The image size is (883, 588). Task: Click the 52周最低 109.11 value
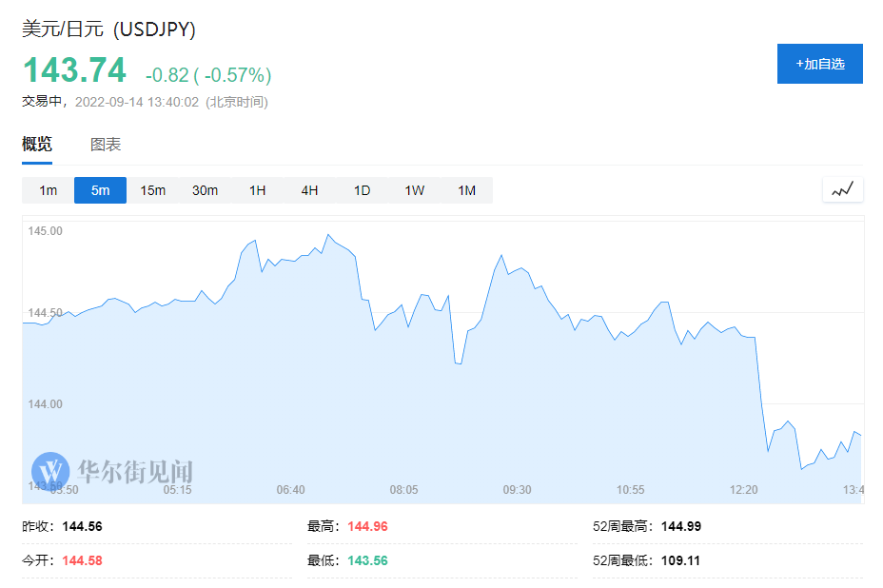(680, 560)
